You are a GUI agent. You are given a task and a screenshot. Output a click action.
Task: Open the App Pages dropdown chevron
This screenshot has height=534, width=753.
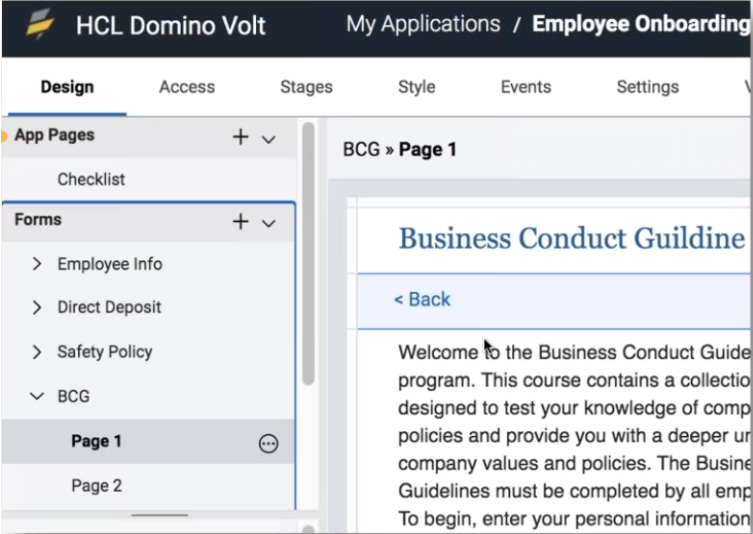(268, 140)
